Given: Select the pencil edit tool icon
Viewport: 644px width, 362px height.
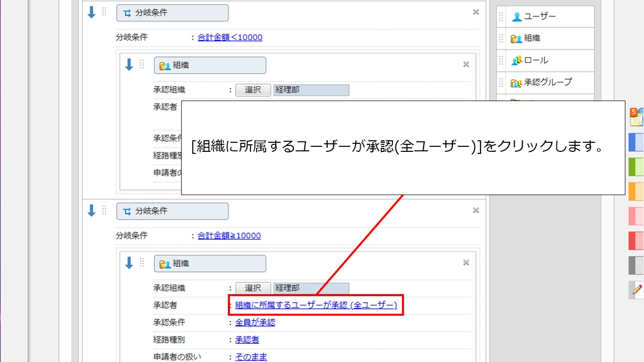Looking at the screenshot, I should 637,290.
